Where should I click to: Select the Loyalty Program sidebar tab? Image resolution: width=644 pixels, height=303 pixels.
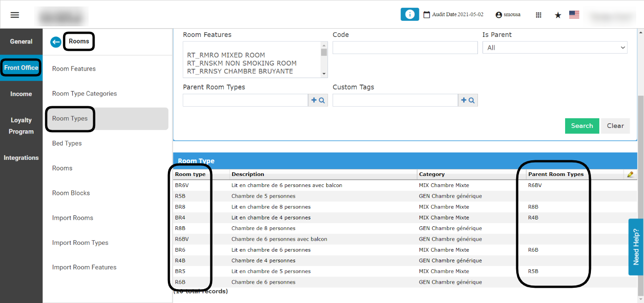coord(21,126)
